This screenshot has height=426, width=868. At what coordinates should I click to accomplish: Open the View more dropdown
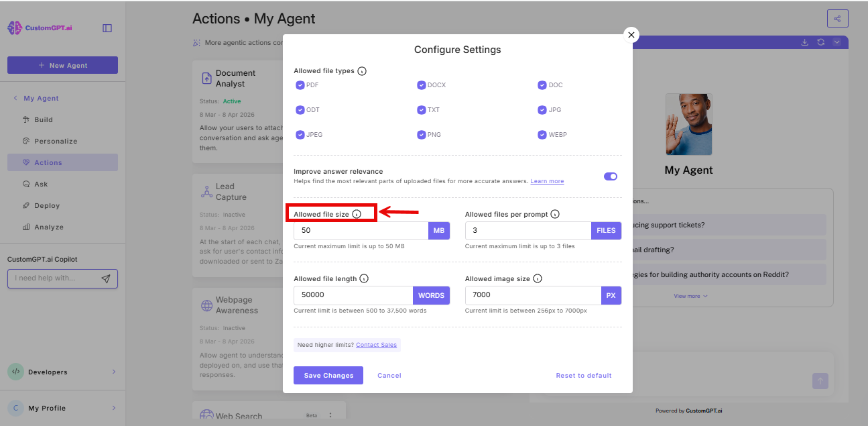click(x=690, y=295)
